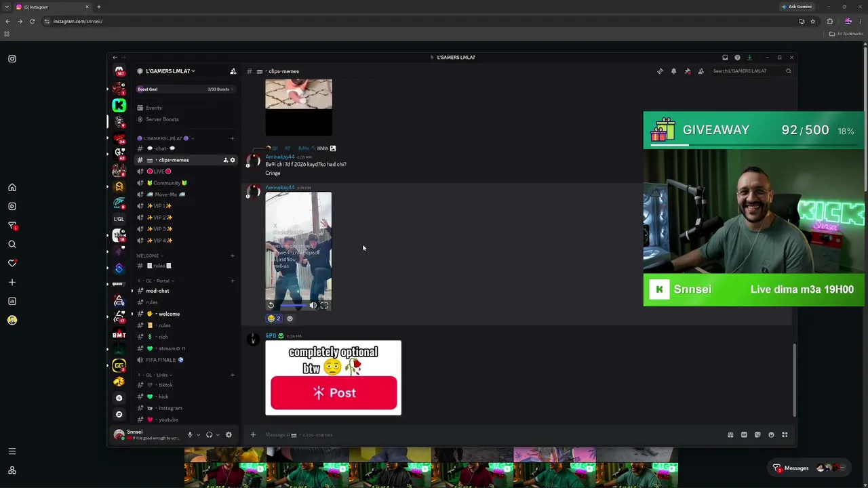Mute microphone in Discord user panel
Viewport: 868px width, 488px height.
tap(190, 434)
